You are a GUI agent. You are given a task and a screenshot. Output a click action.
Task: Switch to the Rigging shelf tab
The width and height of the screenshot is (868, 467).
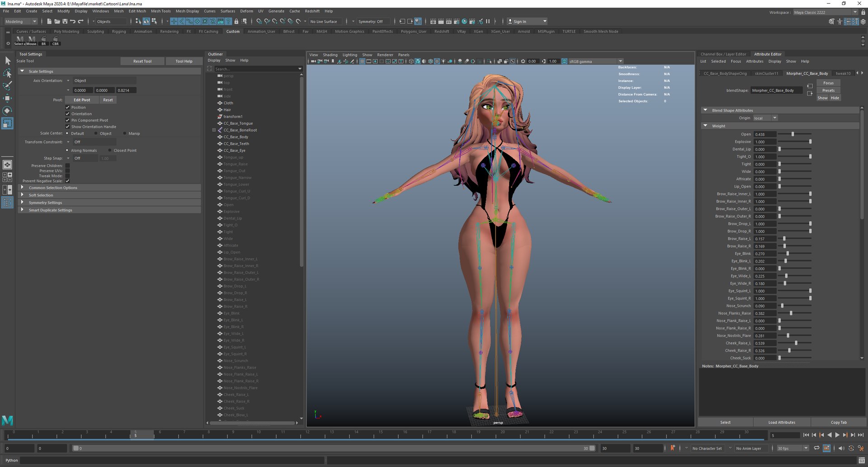[119, 32]
